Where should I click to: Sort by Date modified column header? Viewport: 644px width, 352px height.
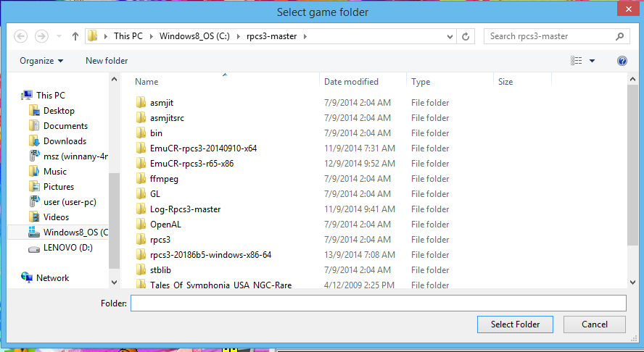pos(351,82)
